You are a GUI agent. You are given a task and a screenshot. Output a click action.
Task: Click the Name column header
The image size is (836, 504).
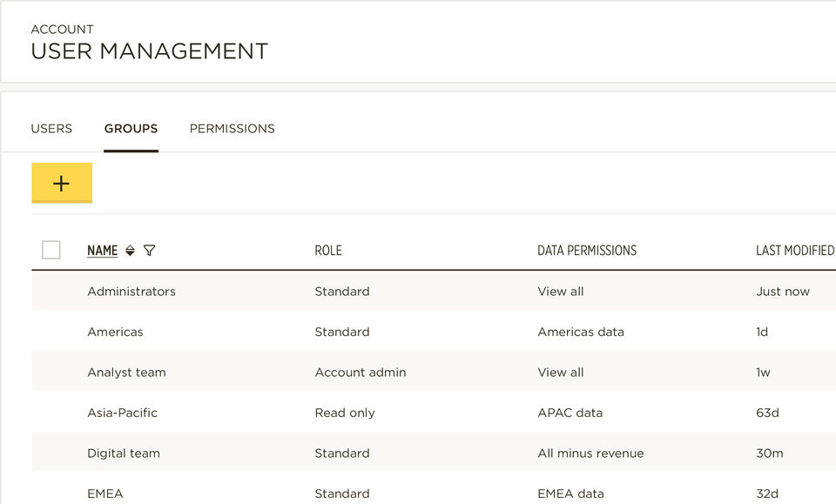[x=102, y=251]
